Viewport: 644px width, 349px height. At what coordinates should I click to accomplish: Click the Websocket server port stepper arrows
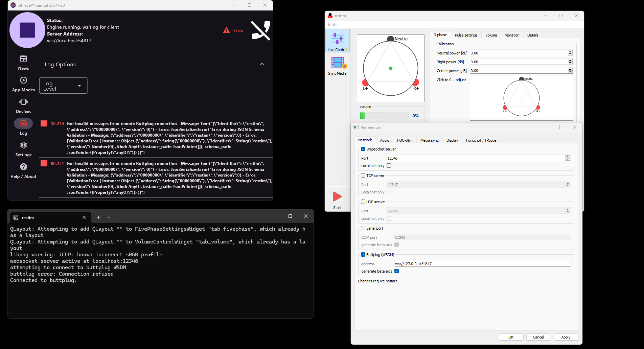[568, 158]
